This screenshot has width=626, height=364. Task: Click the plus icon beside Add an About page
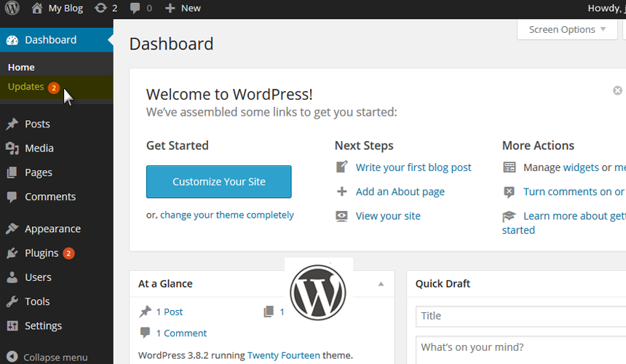coord(341,191)
